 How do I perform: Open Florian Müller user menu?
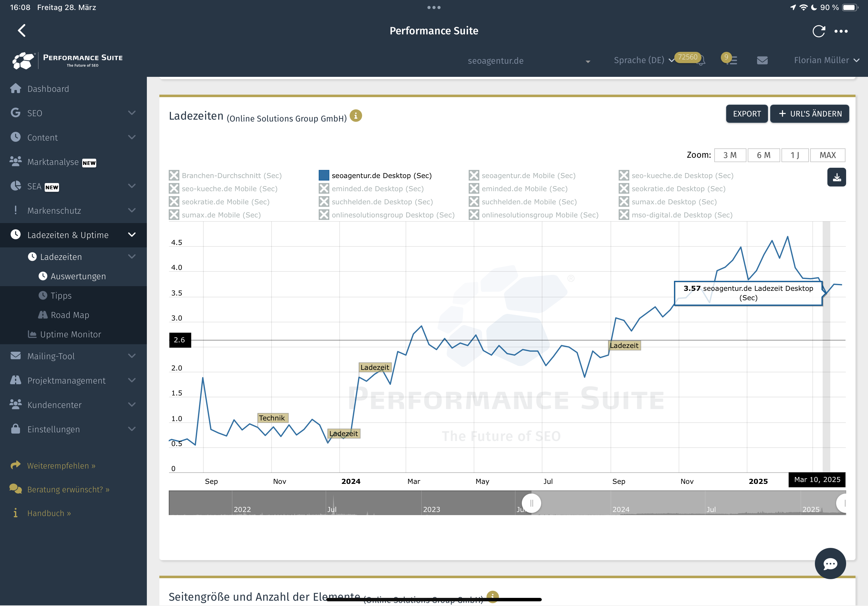[826, 60]
